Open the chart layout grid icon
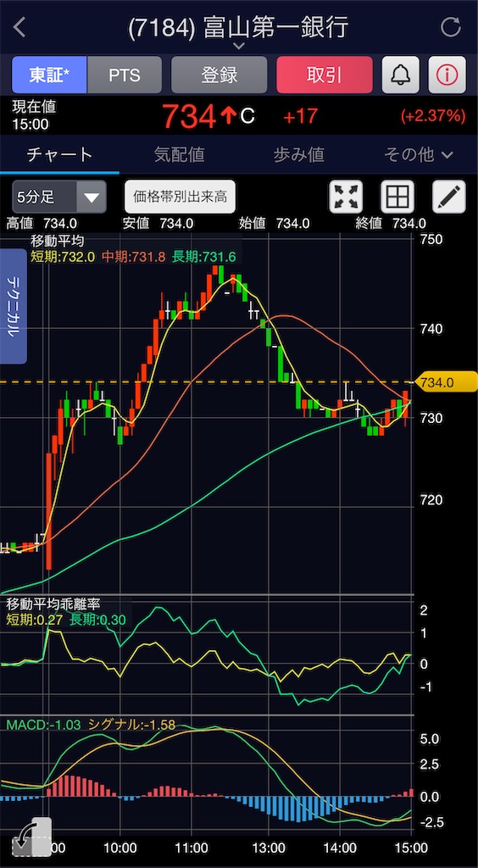478x868 pixels. 397,197
